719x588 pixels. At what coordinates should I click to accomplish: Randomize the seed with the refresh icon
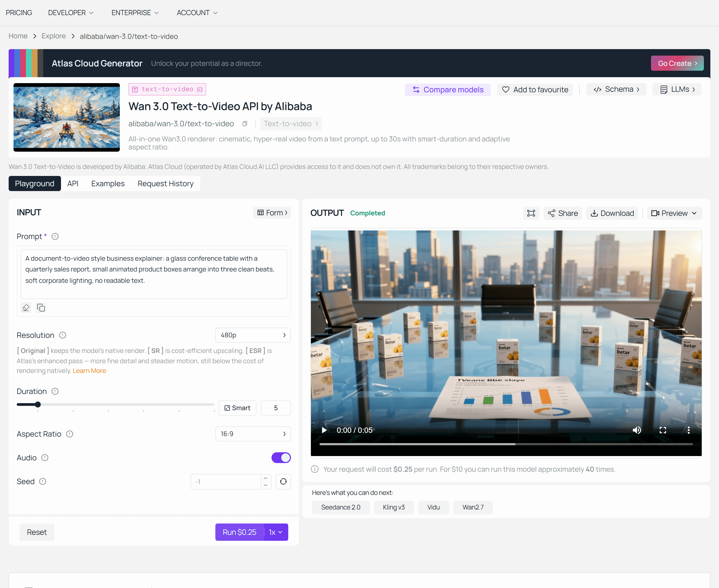[283, 482]
